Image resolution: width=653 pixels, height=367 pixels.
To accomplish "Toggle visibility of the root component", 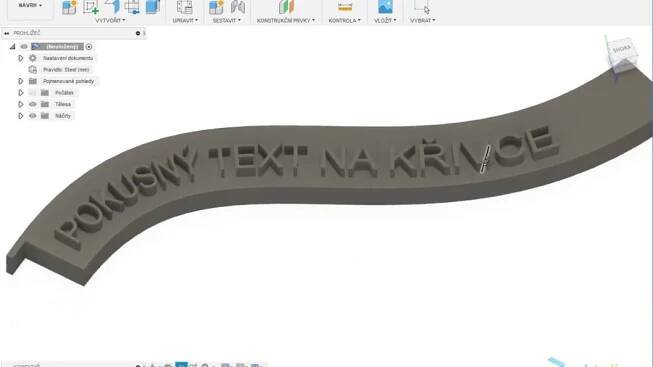I will [24, 47].
